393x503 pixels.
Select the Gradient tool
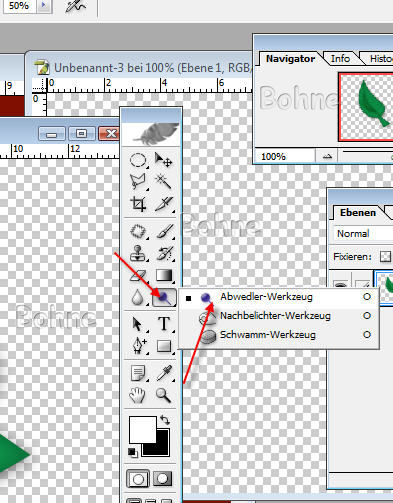click(164, 275)
